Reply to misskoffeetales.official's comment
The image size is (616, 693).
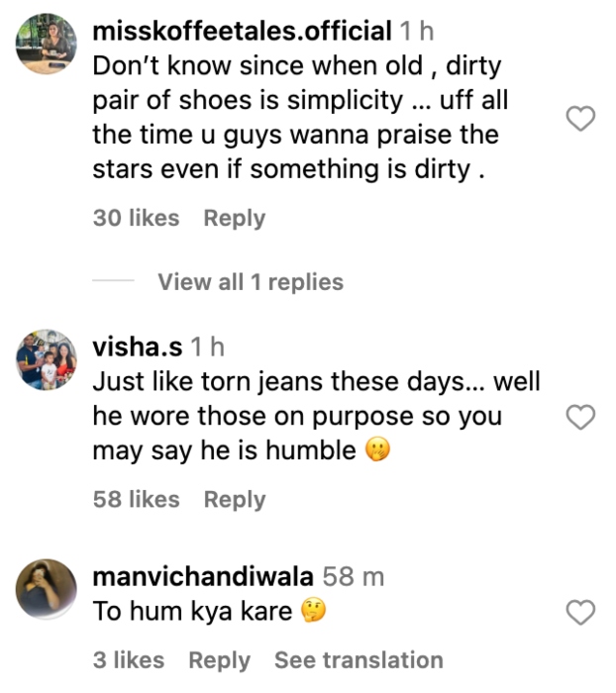coord(235,218)
